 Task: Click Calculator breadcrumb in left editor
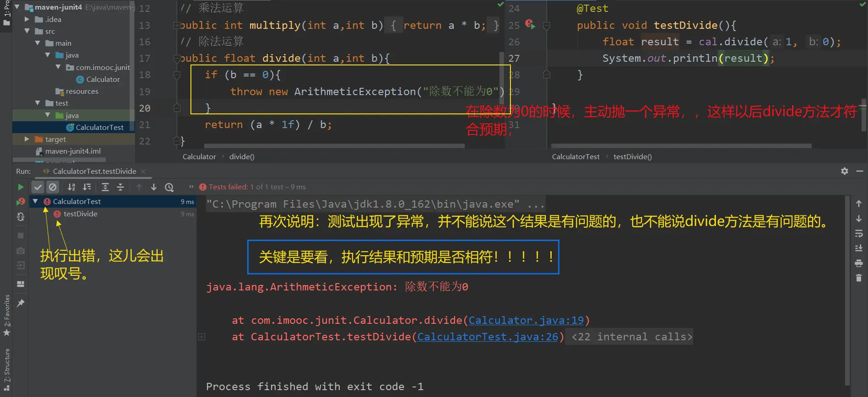199,156
